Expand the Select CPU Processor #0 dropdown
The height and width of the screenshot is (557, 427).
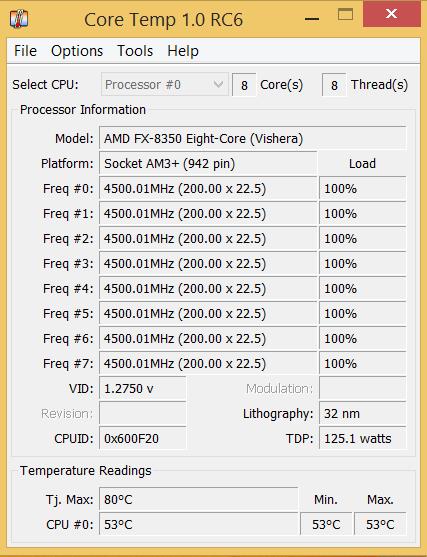pyautogui.click(x=164, y=85)
